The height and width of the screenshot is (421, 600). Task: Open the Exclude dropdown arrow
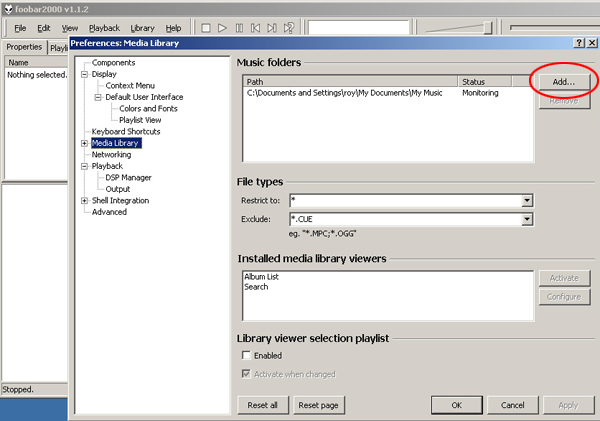[x=527, y=219]
